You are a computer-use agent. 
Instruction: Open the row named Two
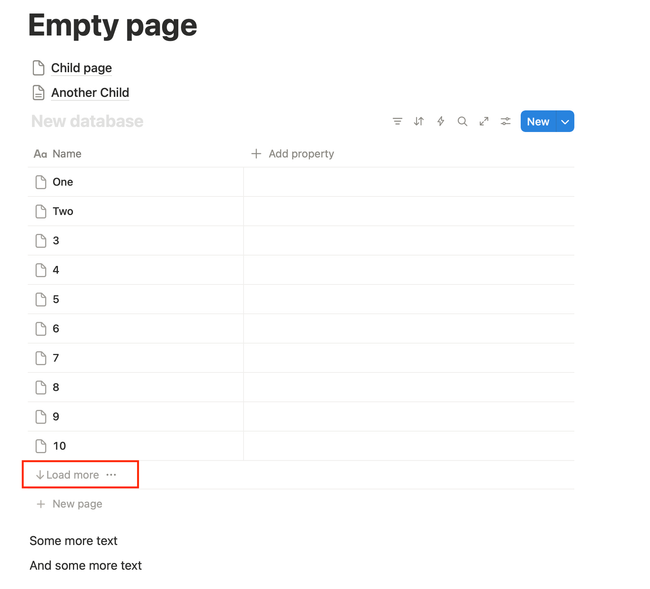tap(63, 211)
